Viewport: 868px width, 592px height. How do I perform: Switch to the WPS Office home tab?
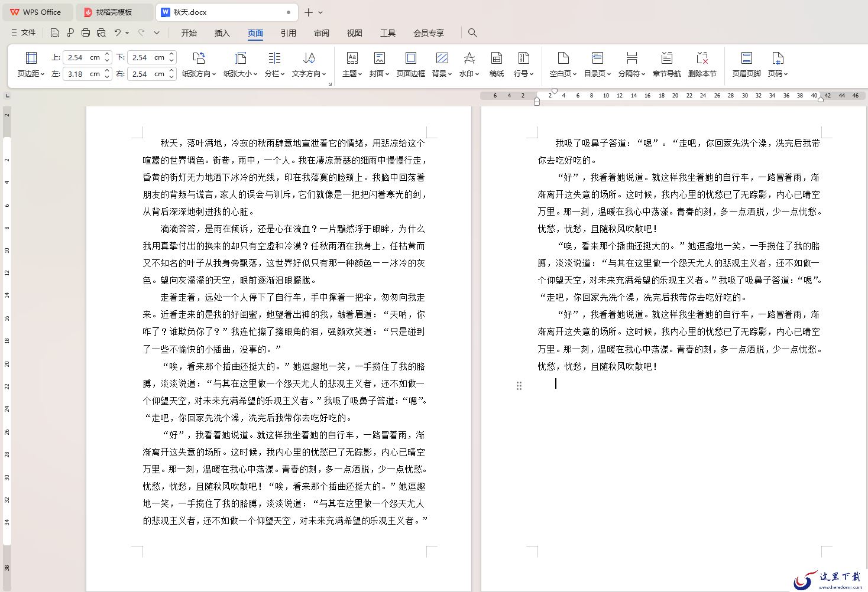click(37, 12)
